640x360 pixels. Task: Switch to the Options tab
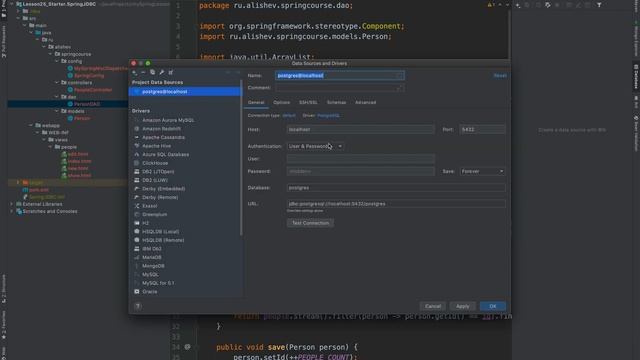[281, 102]
